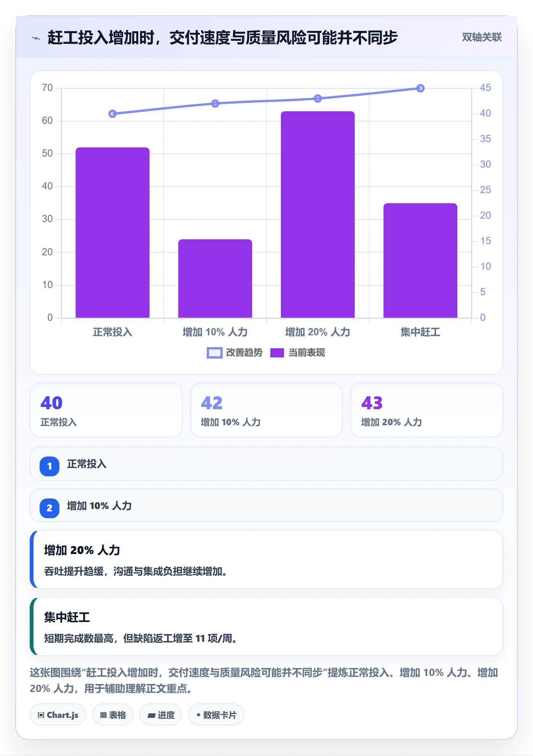
Task: Click the x-axis label 正常投入
Action: (113, 332)
